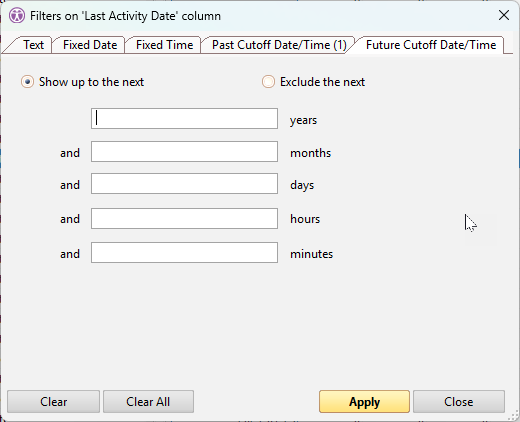This screenshot has width=520, height=422.
Task: Focus the years input field
Action: [184, 118]
